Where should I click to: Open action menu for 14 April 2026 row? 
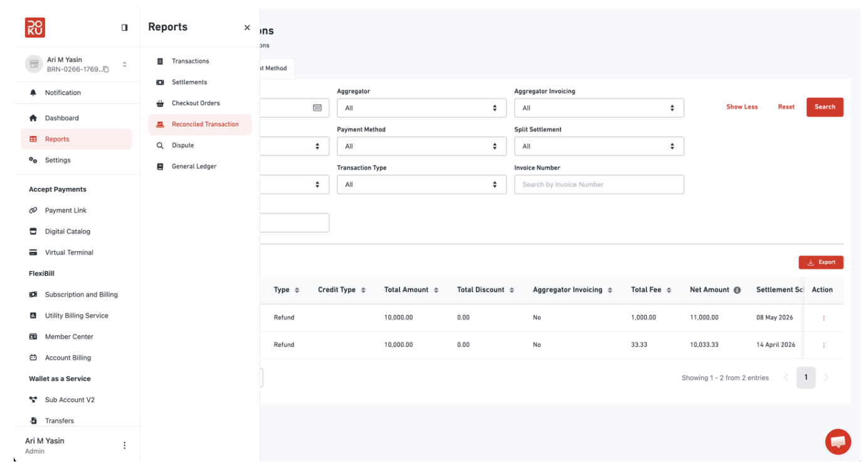pos(823,345)
